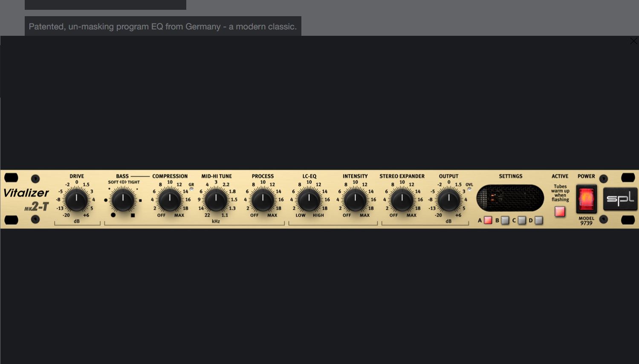Click the 'Tubes warm up when flashing' text
The height and width of the screenshot is (364, 639).
560,193
